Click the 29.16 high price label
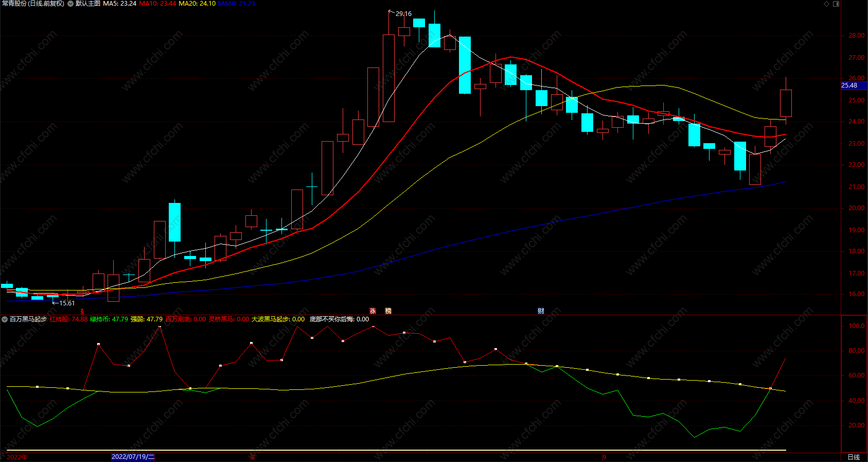 403,14
